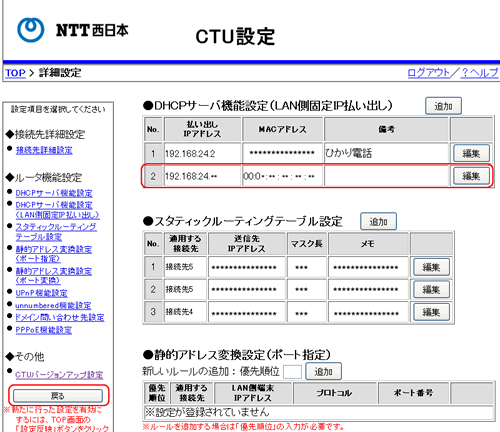Click the マスク長 column header
The height and width of the screenshot is (432, 500).
pos(307,244)
